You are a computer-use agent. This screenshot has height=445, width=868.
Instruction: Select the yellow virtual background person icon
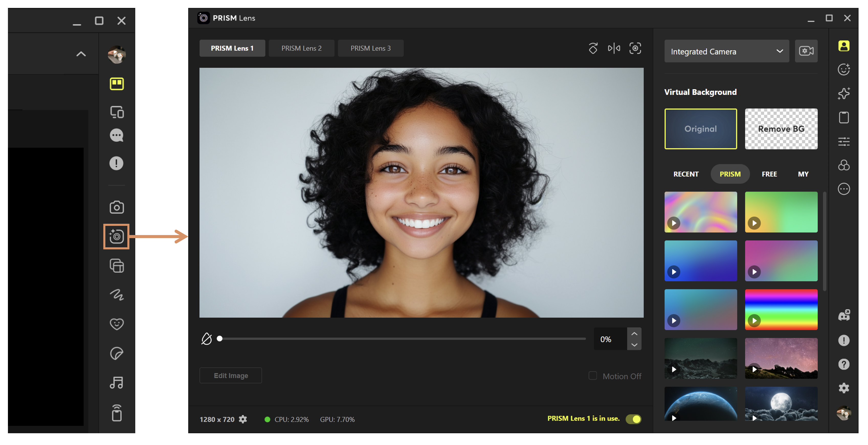point(844,46)
